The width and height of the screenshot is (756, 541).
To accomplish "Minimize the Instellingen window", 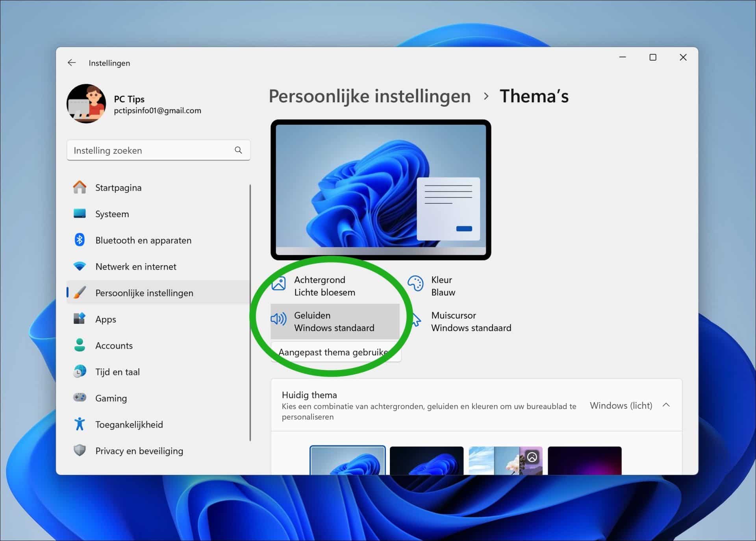I will pos(623,57).
